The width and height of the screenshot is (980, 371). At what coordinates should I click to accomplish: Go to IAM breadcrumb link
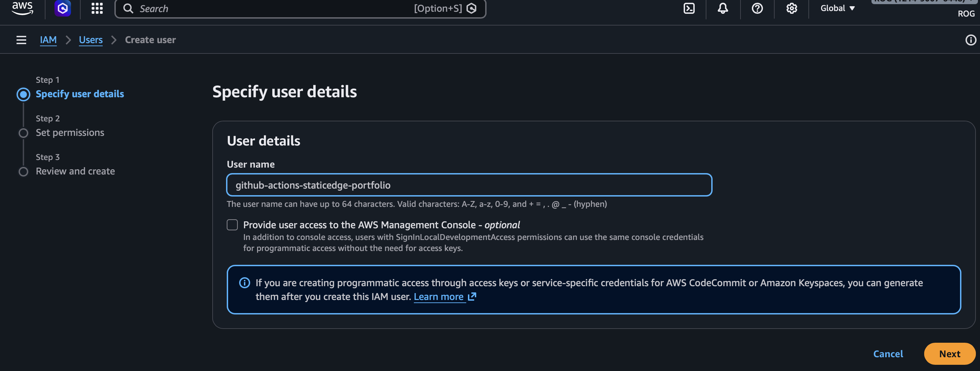pos(48,40)
